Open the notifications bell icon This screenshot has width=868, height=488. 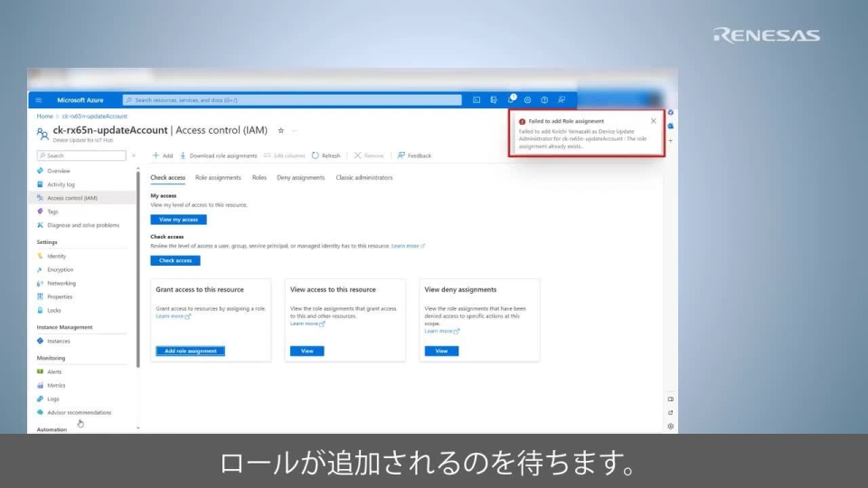click(x=511, y=100)
